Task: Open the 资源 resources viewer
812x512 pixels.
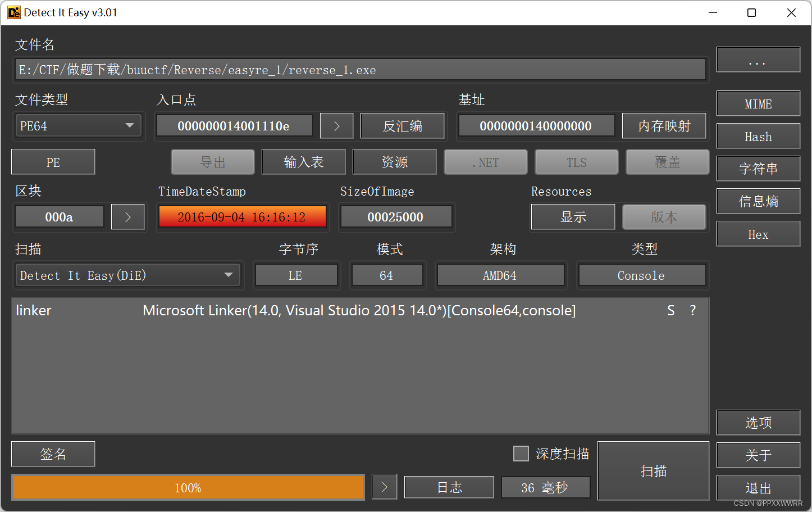Action: (394, 161)
